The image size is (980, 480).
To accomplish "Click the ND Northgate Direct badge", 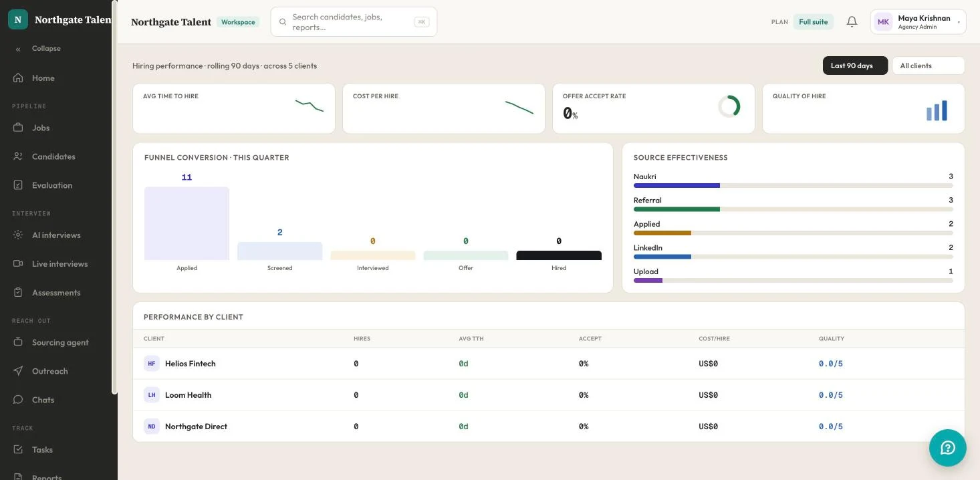I will coord(152,427).
